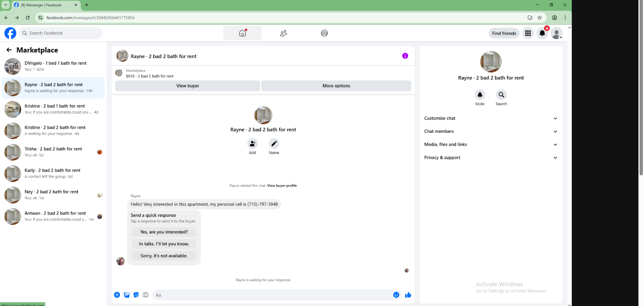Open Chrome tab search dropdown
644x306 pixels.
[6, 5]
